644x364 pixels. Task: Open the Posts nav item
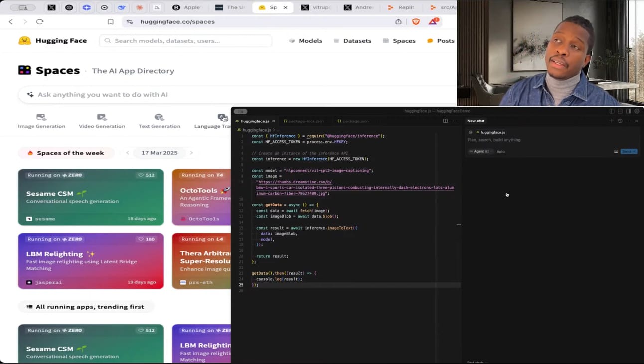point(441,41)
